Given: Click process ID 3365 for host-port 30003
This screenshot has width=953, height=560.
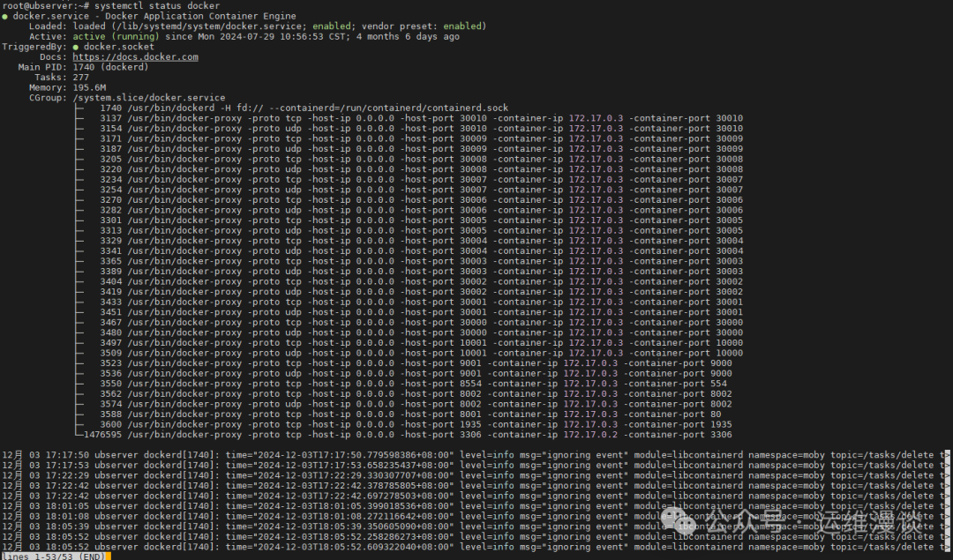Looking at the screenshot, I should [x=111, y=261].
